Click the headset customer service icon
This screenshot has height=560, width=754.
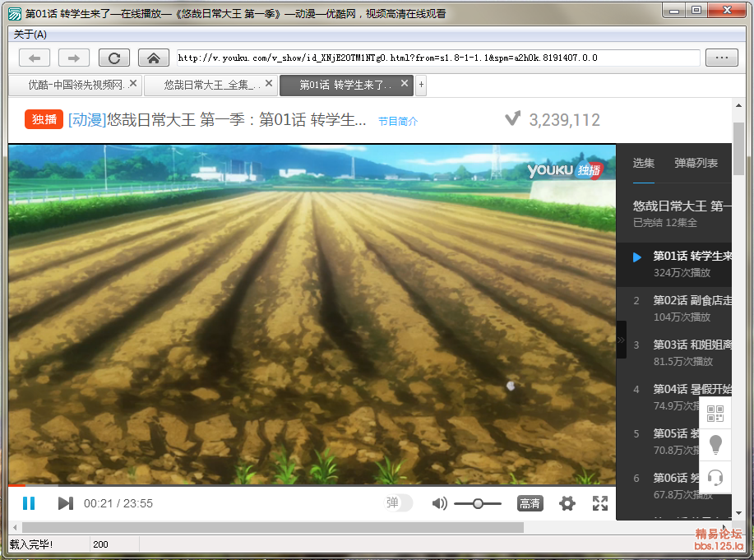[x=715, y=477]
